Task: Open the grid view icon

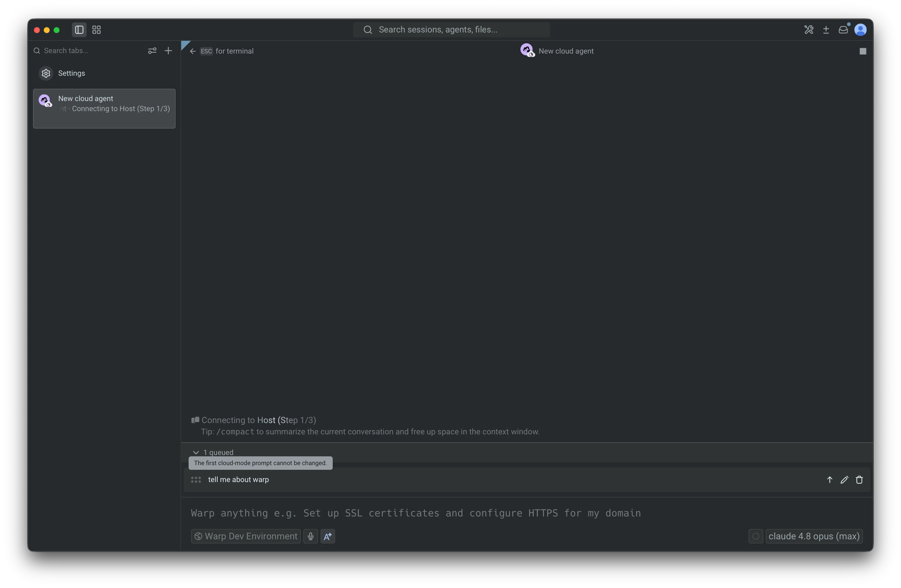Action: [x=97, y=29]
